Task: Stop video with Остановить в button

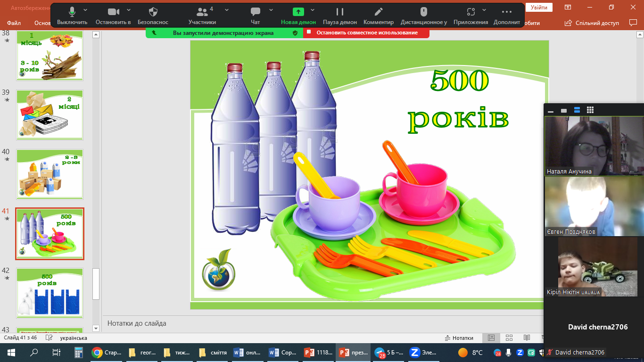Action: coord(113,16)
